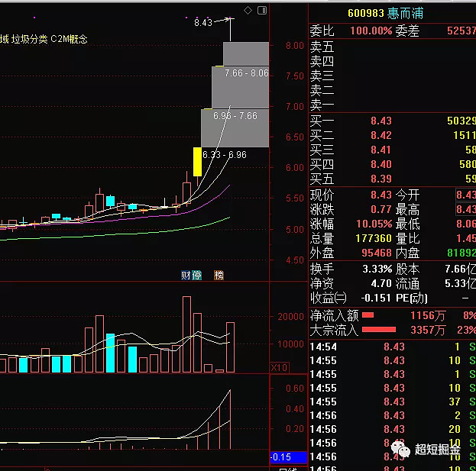
Task: Select the 卖五 order book row
Action: tap(392, 47)
